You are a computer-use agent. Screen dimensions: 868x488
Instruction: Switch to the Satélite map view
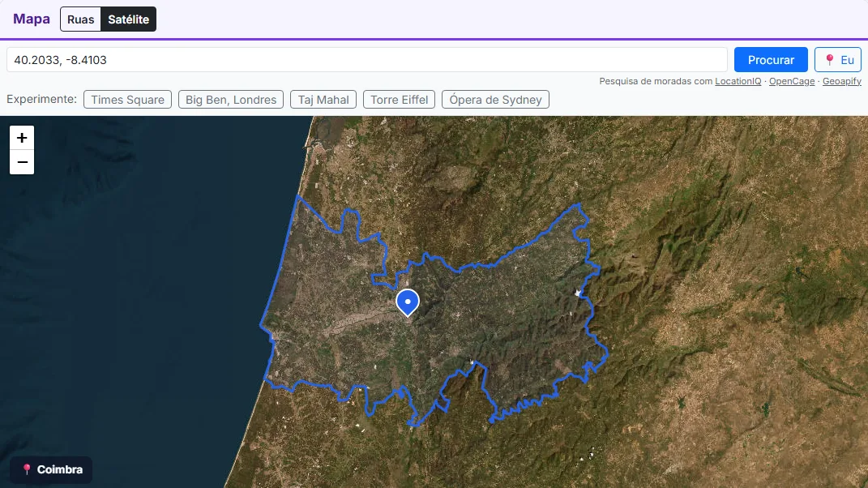point(128,19)
